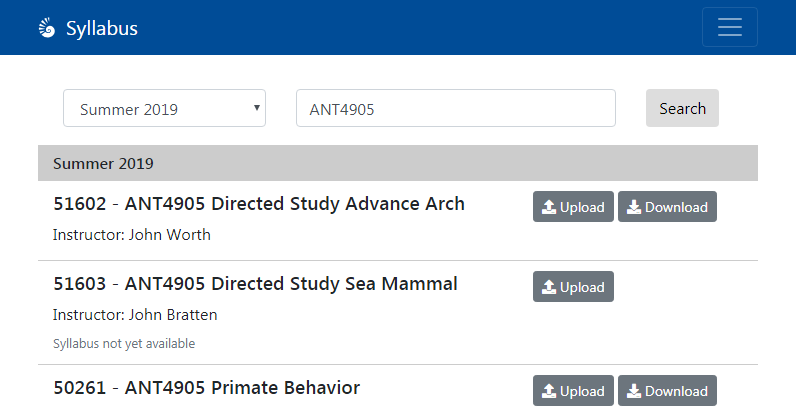Open the hamburger navigation menu
This screenshot has width=796, height=415.
729,27
